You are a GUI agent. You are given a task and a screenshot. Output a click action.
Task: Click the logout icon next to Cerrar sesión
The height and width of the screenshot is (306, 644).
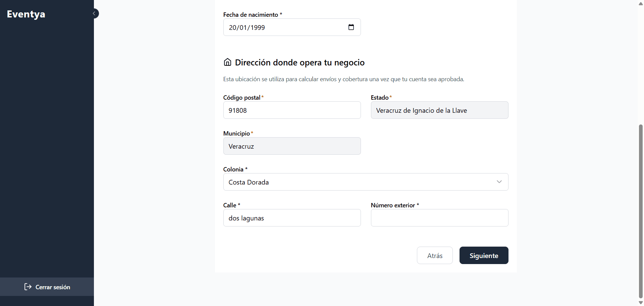tap(28, 287)
